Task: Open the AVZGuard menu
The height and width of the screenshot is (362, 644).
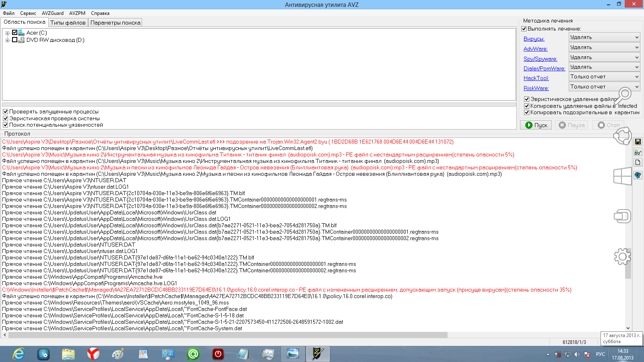Action: (x=53, y=13)
